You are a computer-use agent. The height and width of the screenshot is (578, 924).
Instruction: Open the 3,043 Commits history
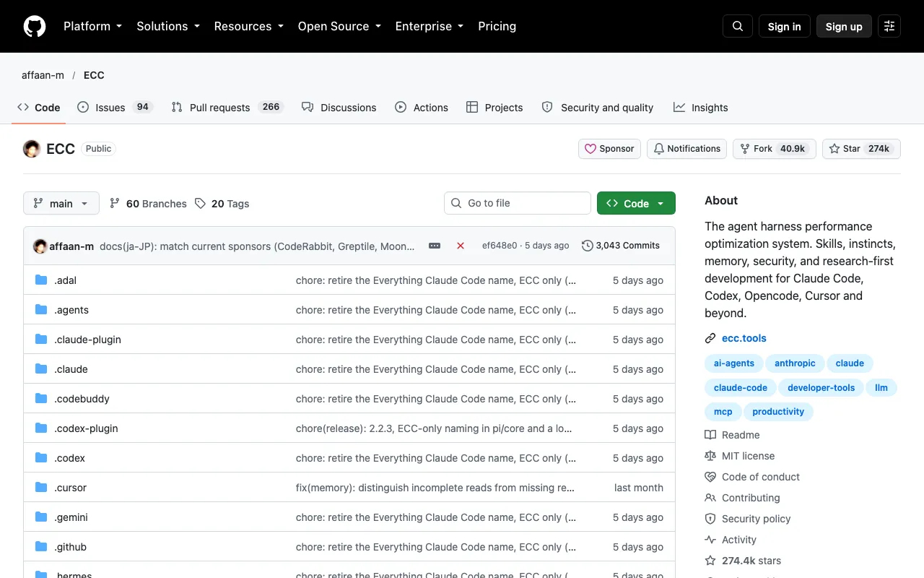(621, 246)
